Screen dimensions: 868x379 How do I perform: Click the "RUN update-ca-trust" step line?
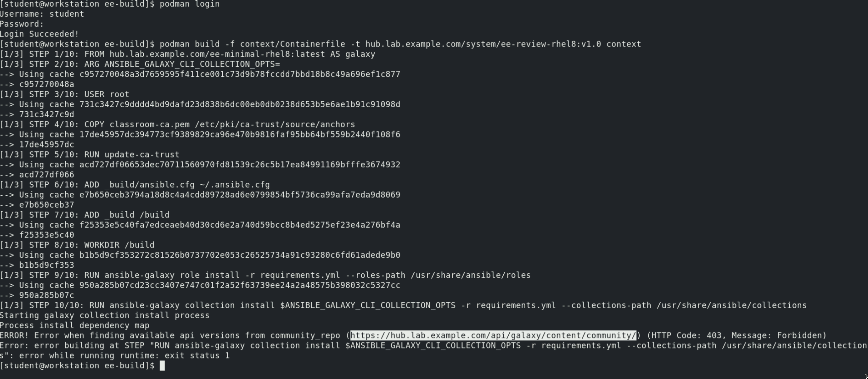click(90, 155)
